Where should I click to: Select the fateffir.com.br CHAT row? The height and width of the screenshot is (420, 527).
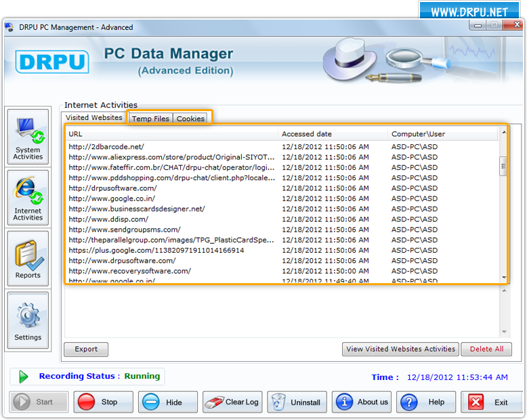coord(282,168)
